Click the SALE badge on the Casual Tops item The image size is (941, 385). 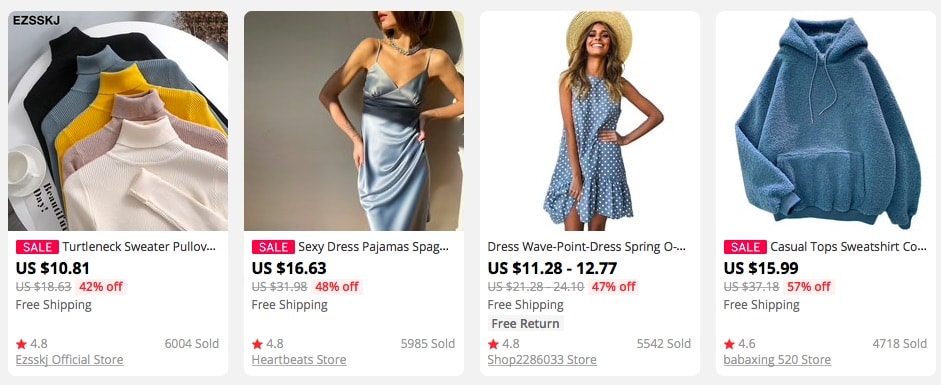[745, 247]
